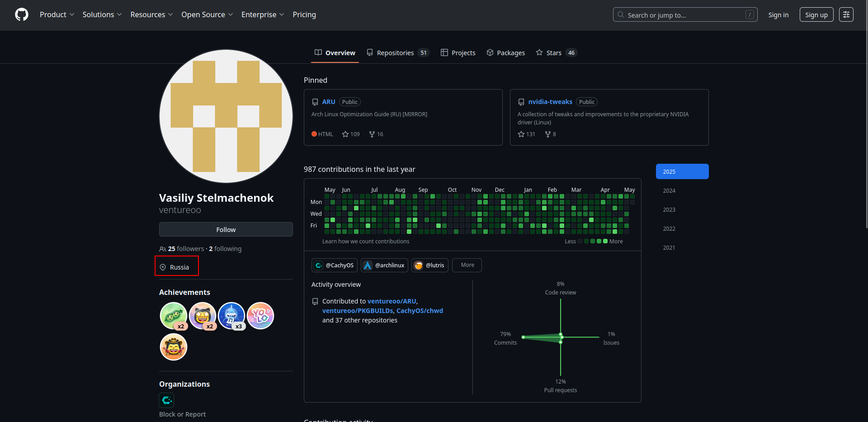
Task: Open the CachyOS organization avatar under Organizations
Action: 166,400
